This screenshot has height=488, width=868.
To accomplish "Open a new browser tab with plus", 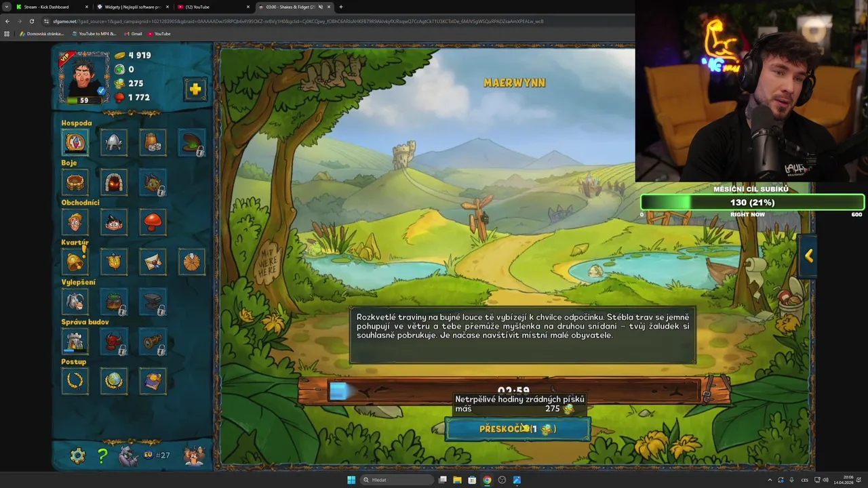I will pyautogui.click(x=340, y=7).
